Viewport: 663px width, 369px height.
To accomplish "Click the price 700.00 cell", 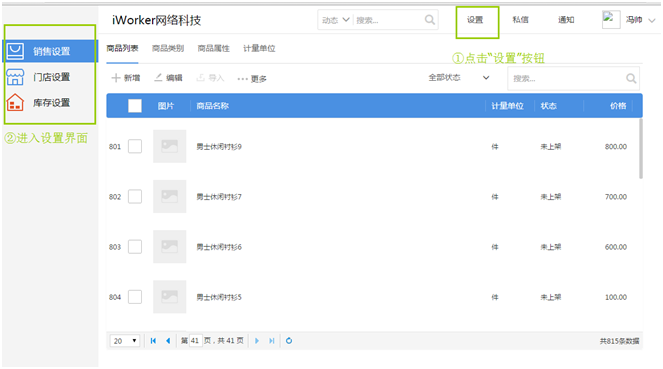I will pyautogui.click(x=616, y=197).
